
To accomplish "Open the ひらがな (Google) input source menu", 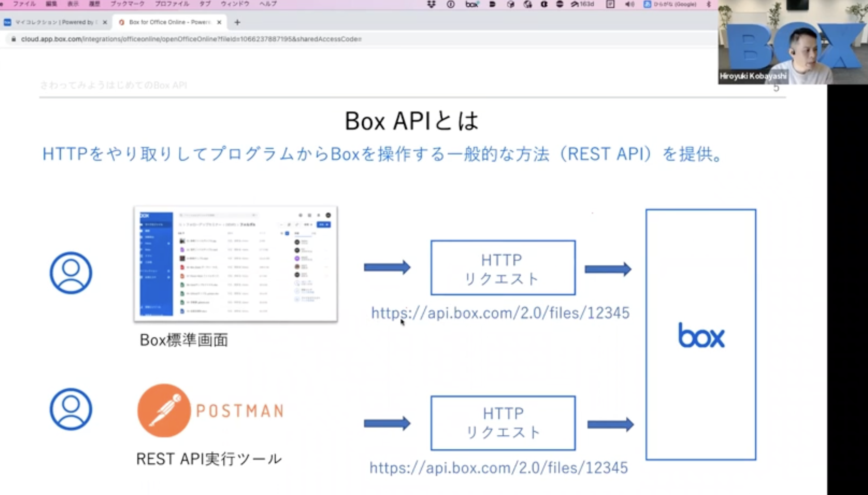I will tap(670, 4).
